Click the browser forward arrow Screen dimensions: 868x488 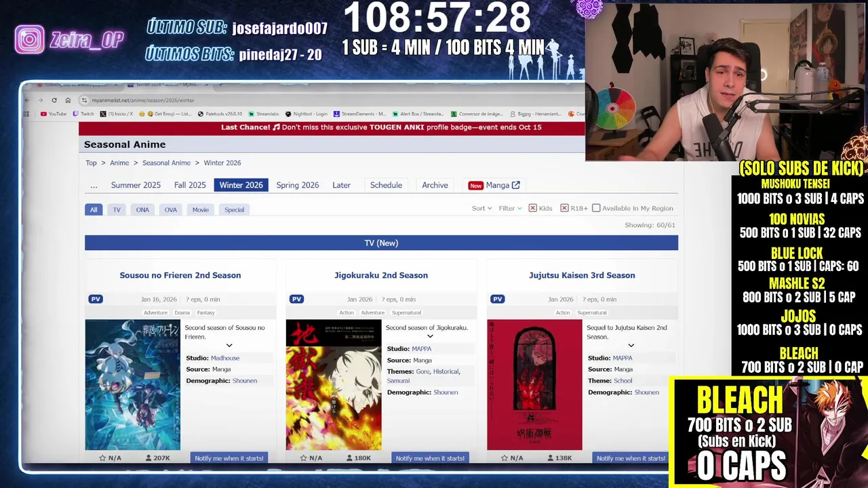tap(40, 100)
